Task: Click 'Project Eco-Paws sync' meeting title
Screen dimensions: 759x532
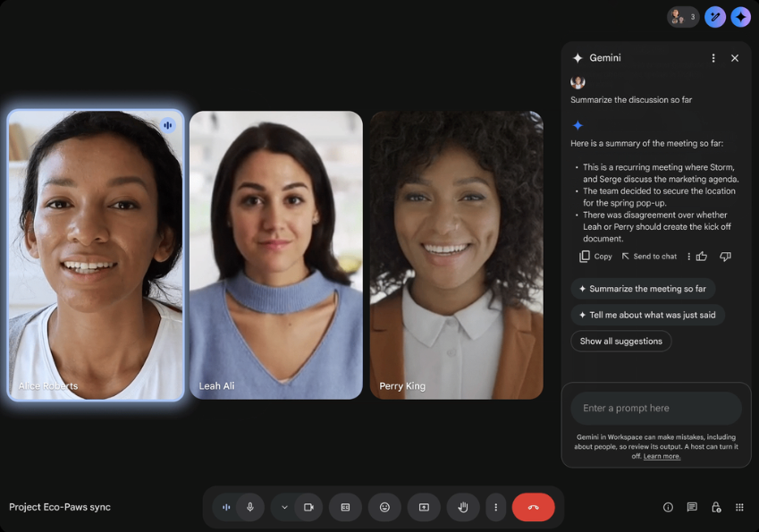Action: coord(60,507)
